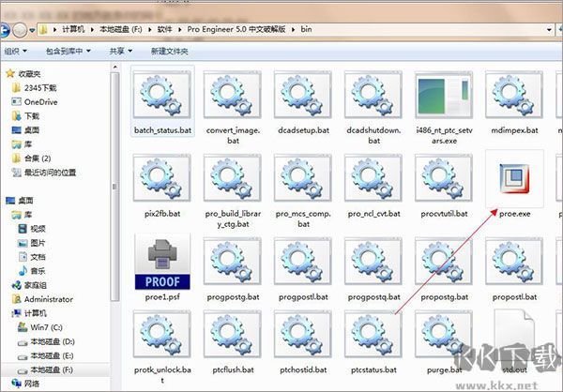Expand arrow before bin breadcrumb

click(294, 29)
